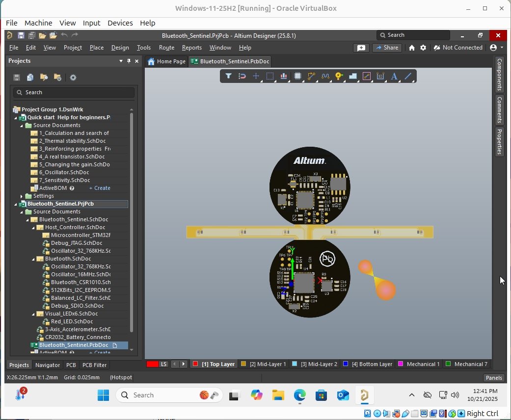Open the snapping options magnet icon

[242, 76]
